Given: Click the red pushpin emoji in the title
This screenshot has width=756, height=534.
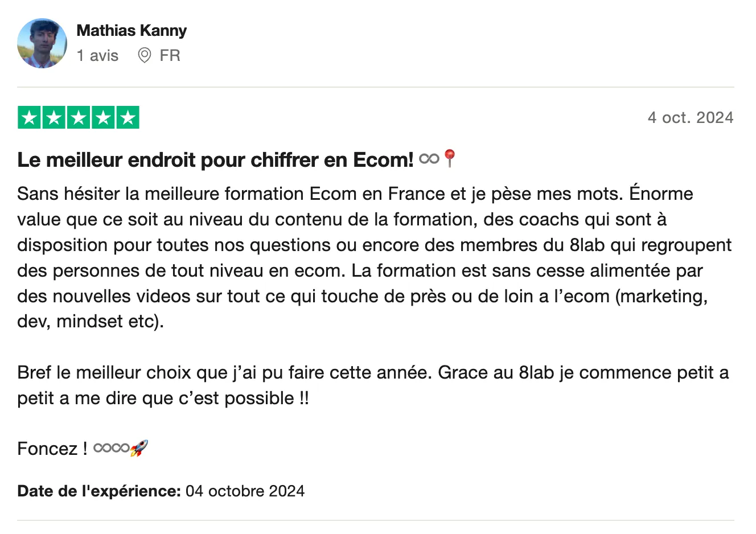Looking at the screenshot, I should coord(450,158).
